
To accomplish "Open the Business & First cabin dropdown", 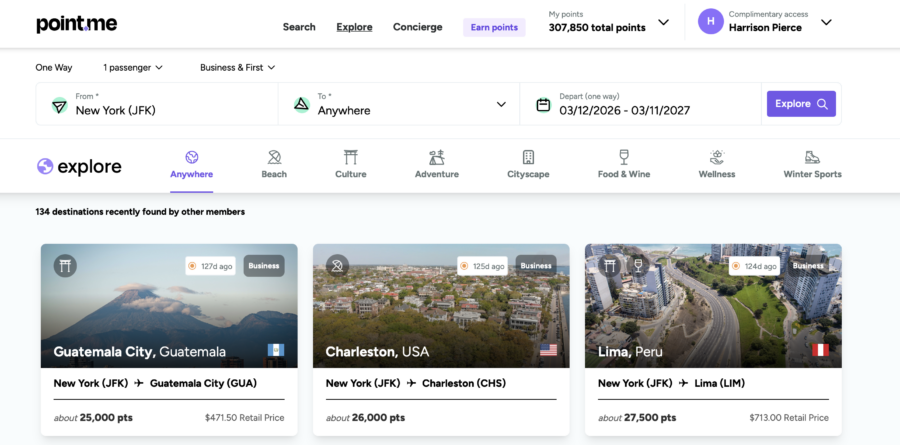I will point(237,68).
